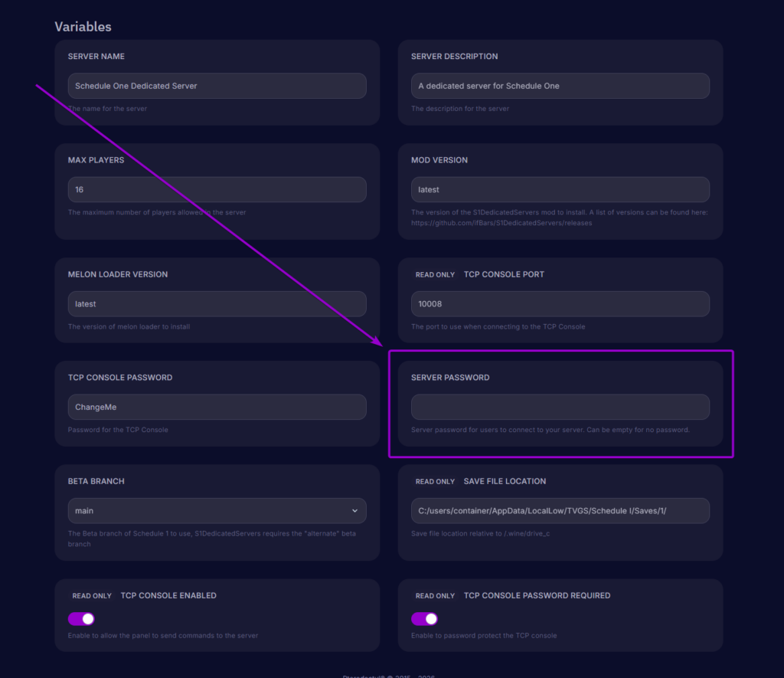Image resolution: width=784 pixels, height=678 pixels.
Task: Click the SAVE FILE LOCATION label
Action: coord(505,481)
